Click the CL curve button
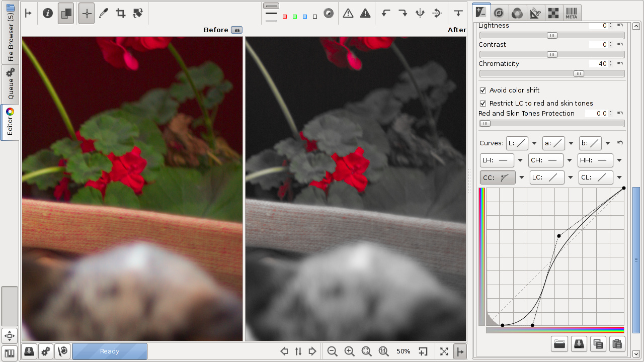The image size is (644, 362). tap(596, 177)
